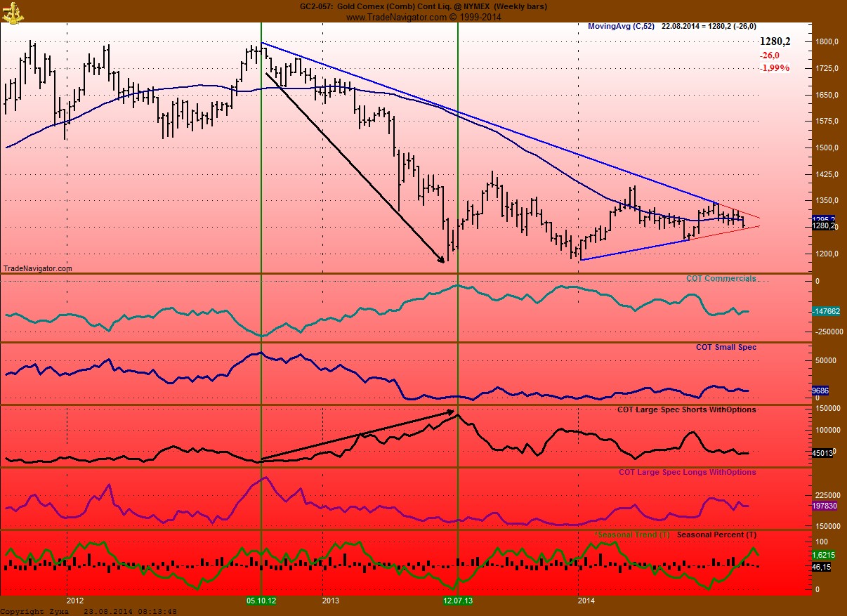This screenshot has height=616, width=847.
Task: Click the -147662 Commercials value tag
Action: click(825, 311)
